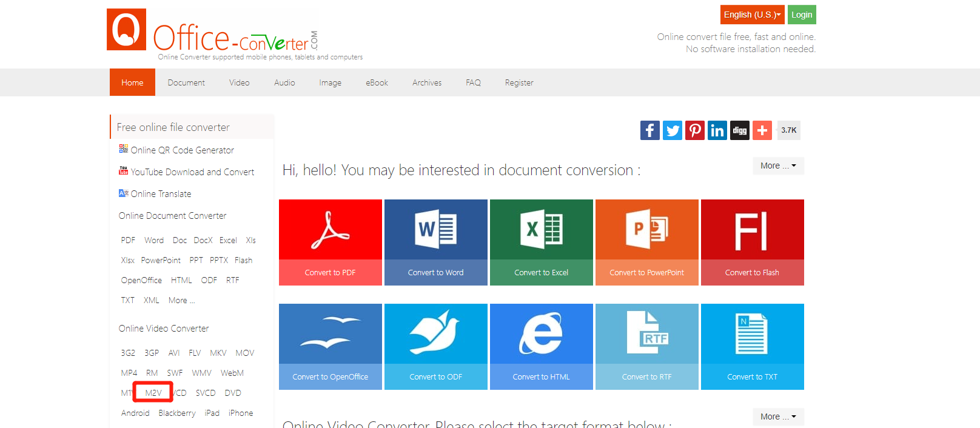This screenshot has width=980, height=428.
Task: Open the English (U.S.) language dropdown
Action: click(752, 15)
